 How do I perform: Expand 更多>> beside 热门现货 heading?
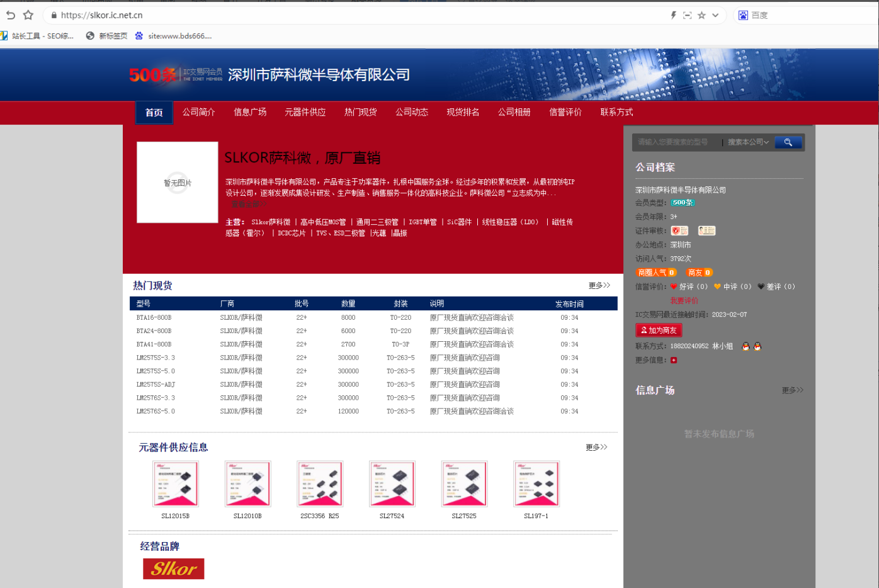click(x=599, y=286)
